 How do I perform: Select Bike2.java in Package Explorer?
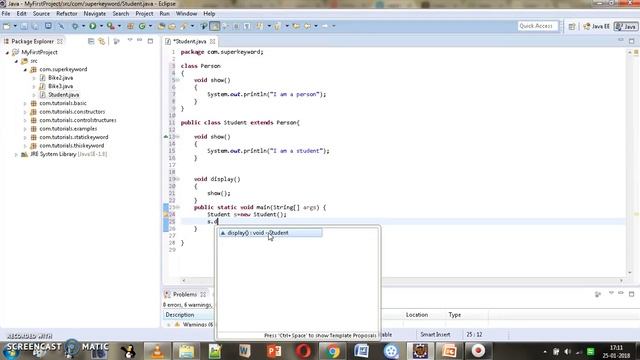[60, 78]
